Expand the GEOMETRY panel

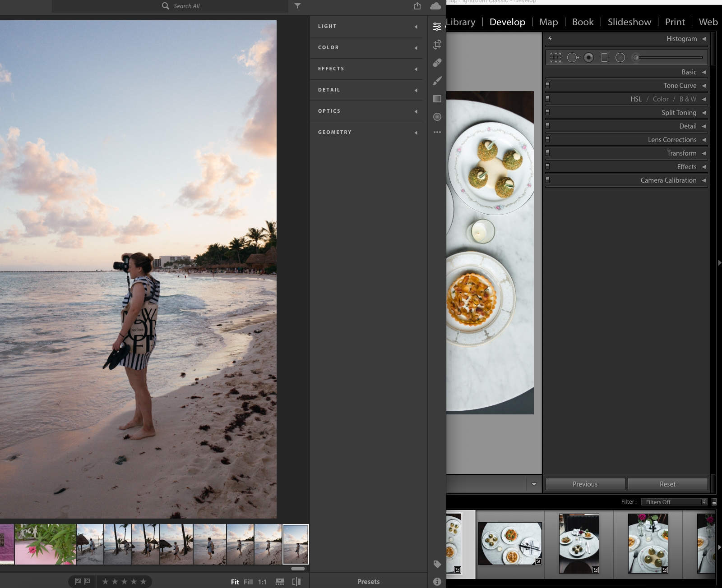366,133
